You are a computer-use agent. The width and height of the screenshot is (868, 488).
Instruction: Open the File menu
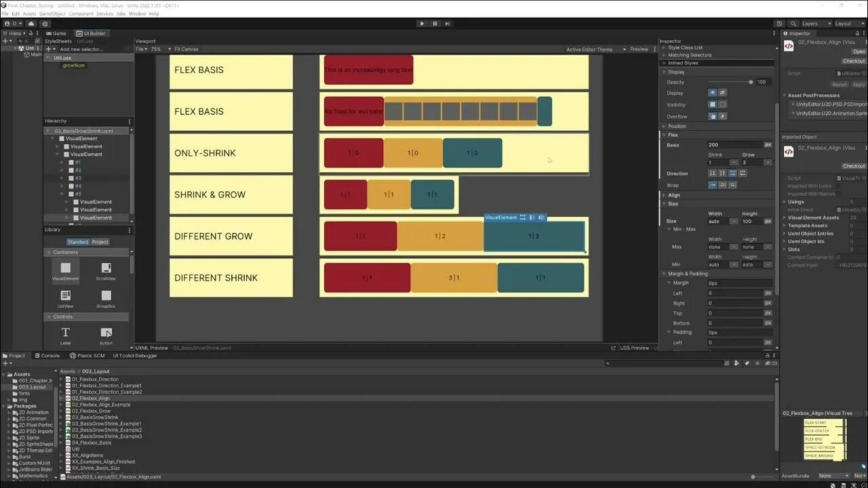pyautogui.click(x=5, y=14)
